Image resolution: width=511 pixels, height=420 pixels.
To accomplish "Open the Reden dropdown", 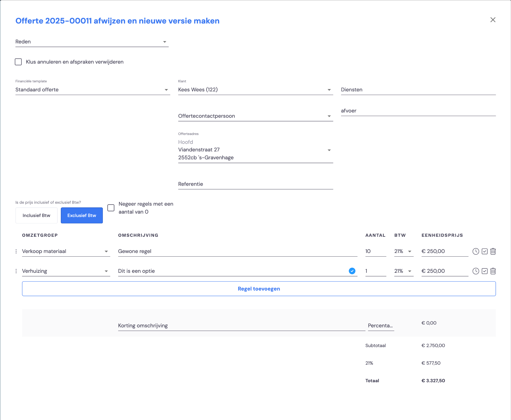I will [92, 42].
